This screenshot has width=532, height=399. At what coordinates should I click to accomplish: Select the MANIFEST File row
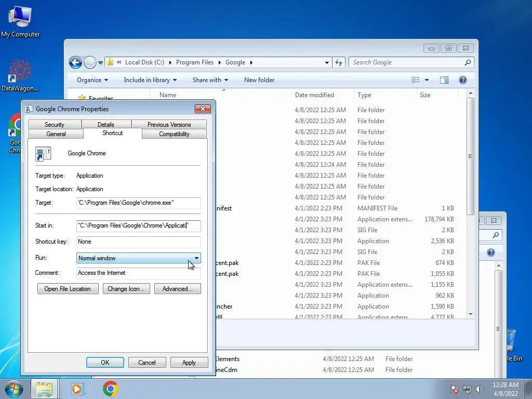tap(339, 208)
